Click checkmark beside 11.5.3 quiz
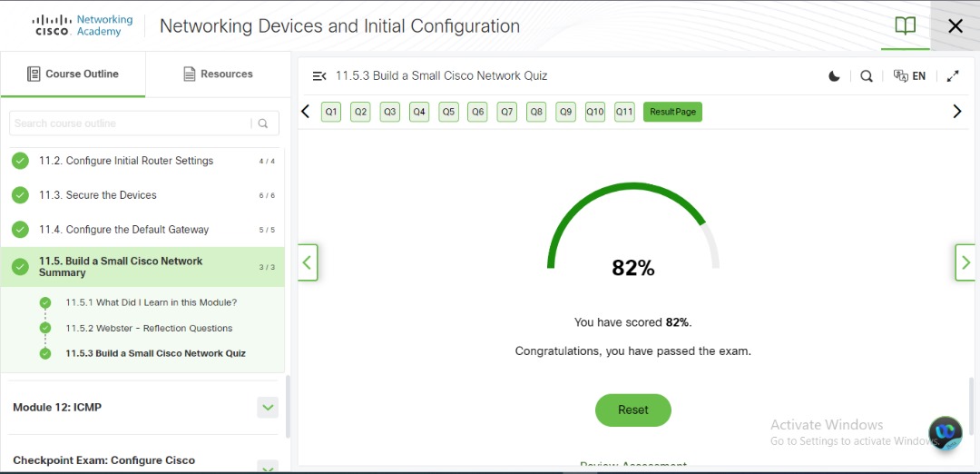Screen dimensions: 980x474 pyautogui.click(x=45, y=353)
